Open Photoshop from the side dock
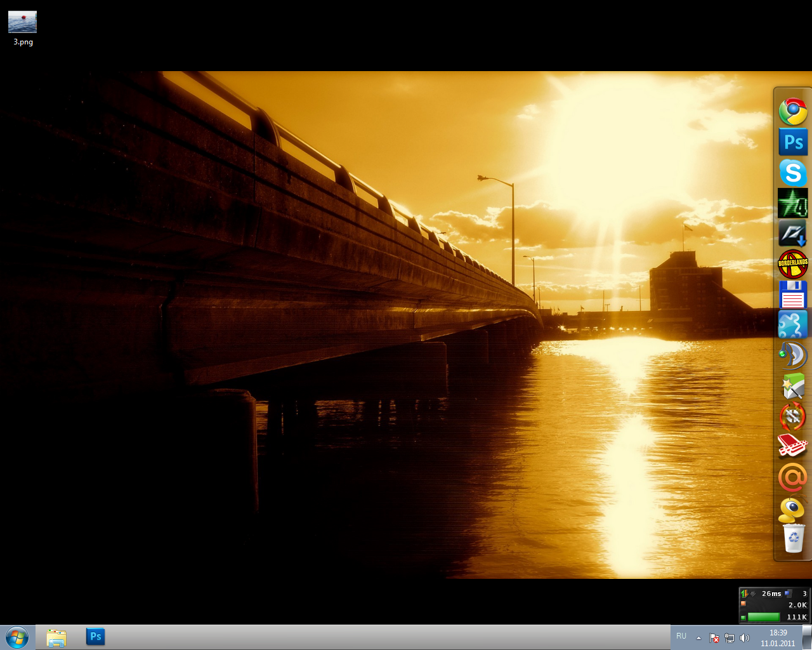 pyautogui.click(x=793, y=142)
